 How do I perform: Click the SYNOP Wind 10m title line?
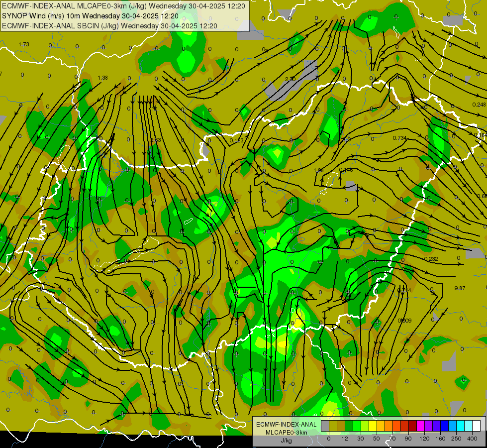pos(90,16)
